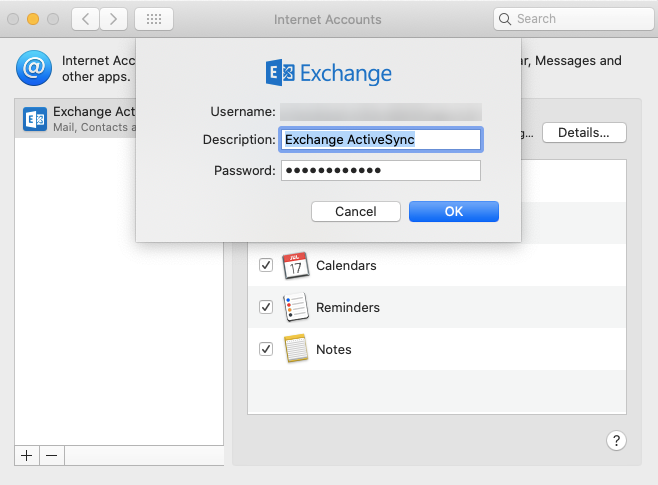Screen dimensions: 658x485
Task: Select the Exchange ActiveSync account row
Action: tap(76, 119)
